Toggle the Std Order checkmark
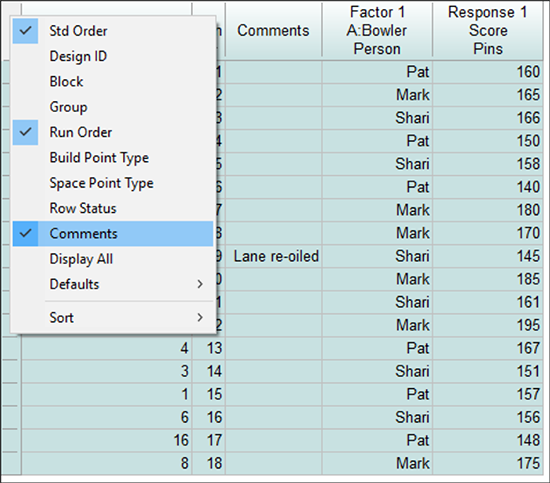 click(x=25, y=31)
